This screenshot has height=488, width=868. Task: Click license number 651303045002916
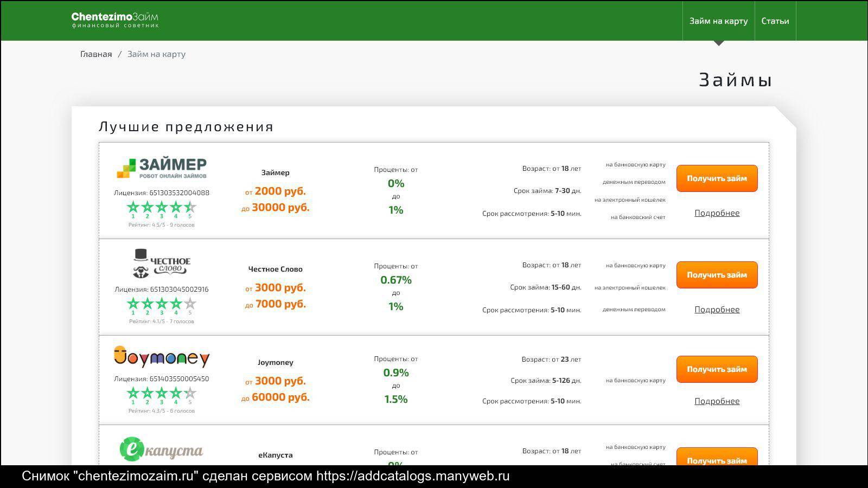point(180,289)
